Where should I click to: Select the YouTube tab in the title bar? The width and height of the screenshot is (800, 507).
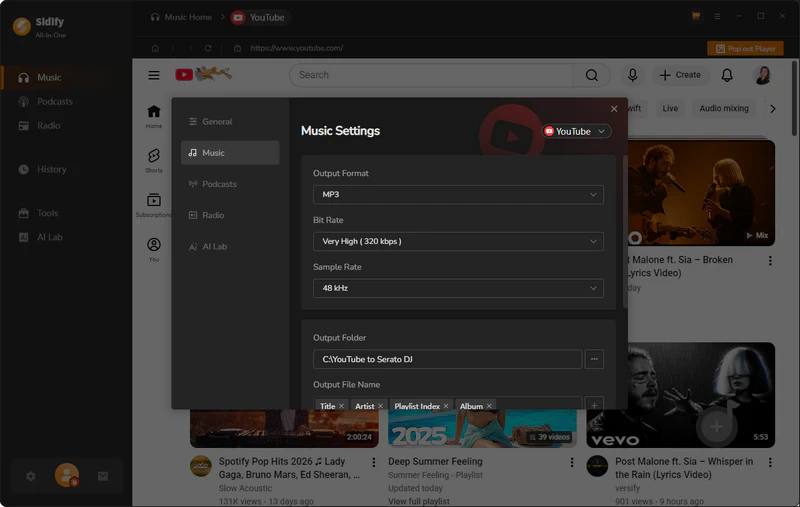[x=259, y=17]
